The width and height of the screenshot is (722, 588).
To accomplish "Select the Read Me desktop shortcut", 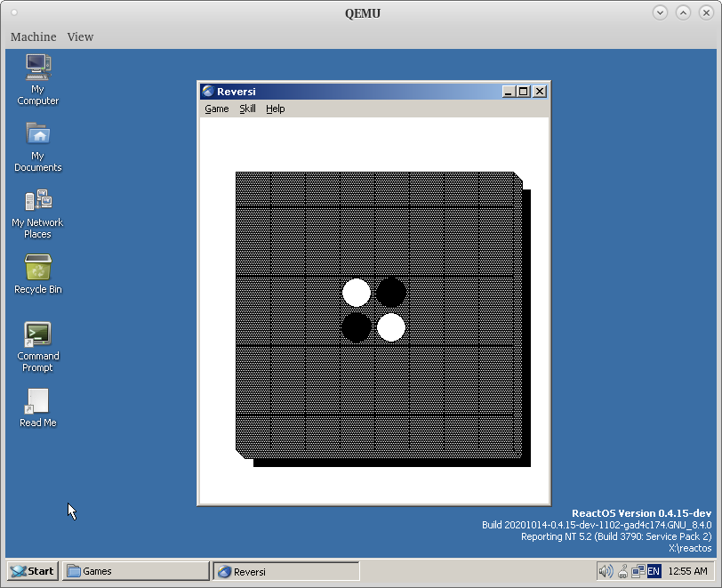I will pyautogui.click(x=37, y=401).
